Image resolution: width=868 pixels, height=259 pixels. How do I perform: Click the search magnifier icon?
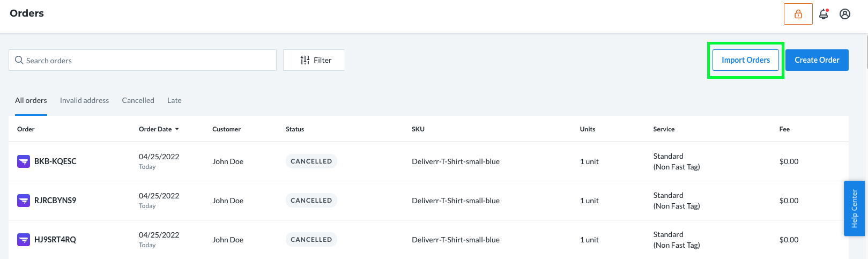[19, 60]
